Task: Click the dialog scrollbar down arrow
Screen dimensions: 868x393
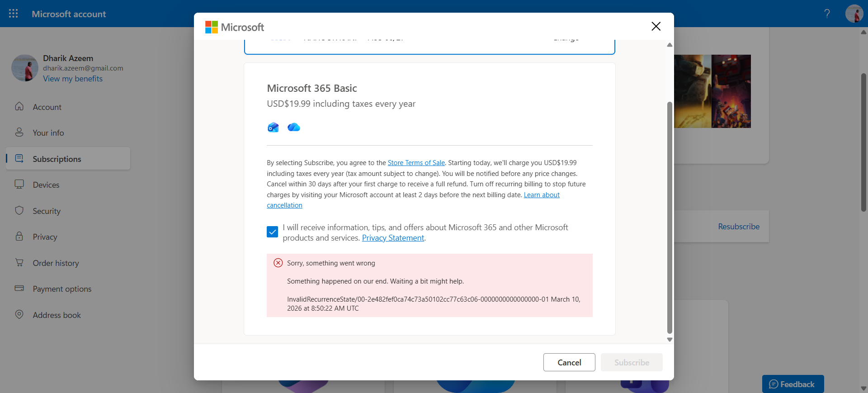Action: pos(670,340)
